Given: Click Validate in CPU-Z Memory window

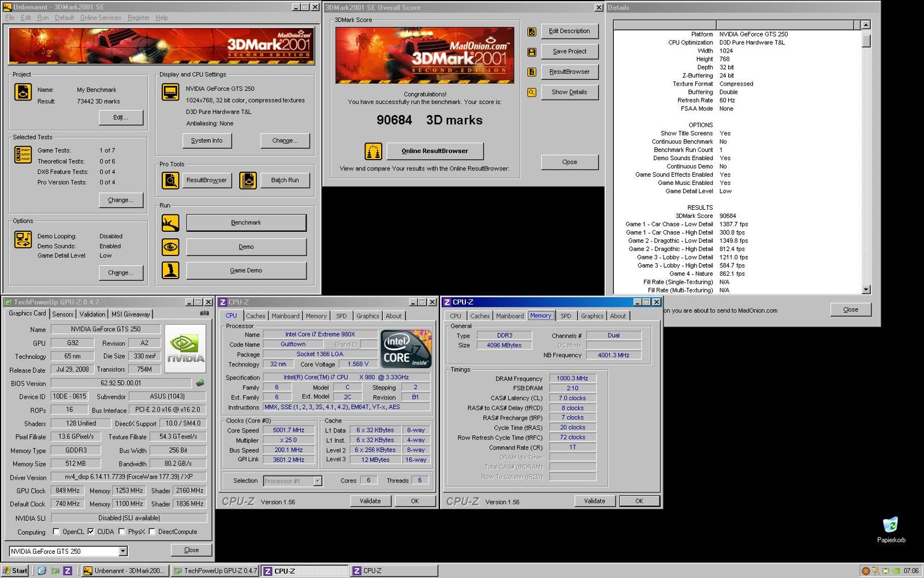Looking at the screenshot, I should click(594, 501).
